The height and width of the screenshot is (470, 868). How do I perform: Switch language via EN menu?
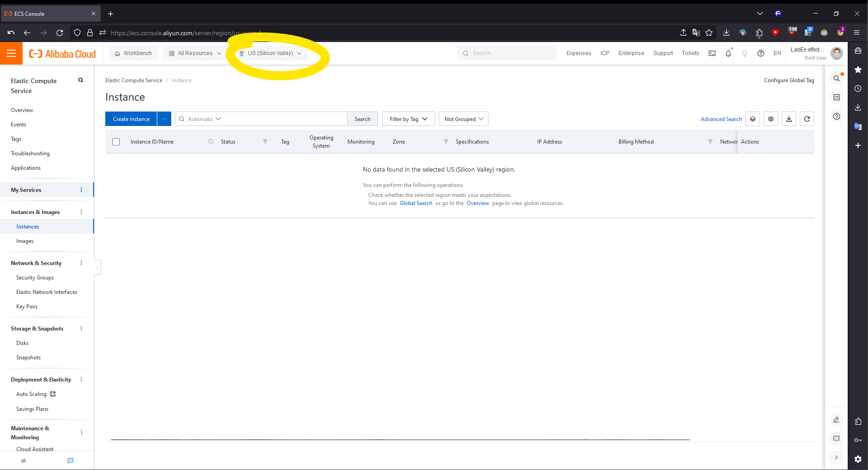pyautogui.click(x=777, y=53)
